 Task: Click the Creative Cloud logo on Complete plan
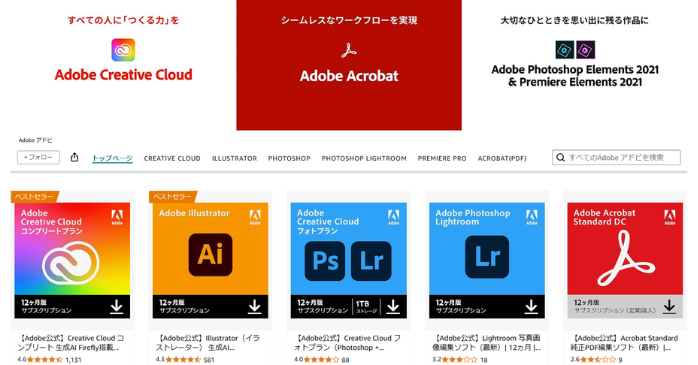click(71, 263)
